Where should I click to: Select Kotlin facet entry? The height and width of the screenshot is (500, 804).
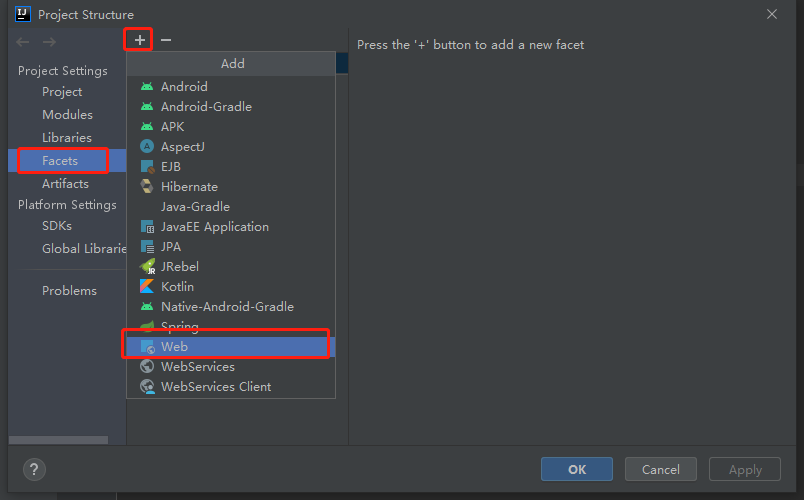[231, 287]
